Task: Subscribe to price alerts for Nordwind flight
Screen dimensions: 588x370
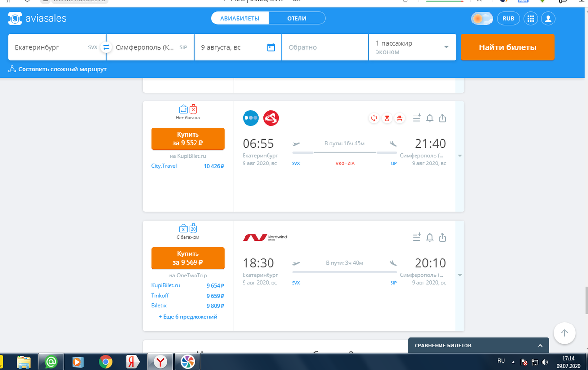Action: point(430,237)
